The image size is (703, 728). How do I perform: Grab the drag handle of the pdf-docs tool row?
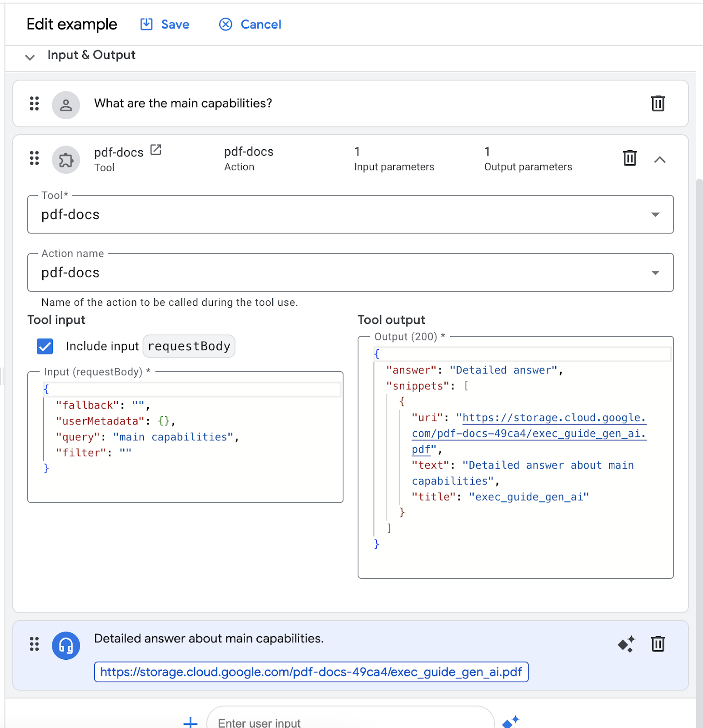pyautogui.click(x=34, y=158)
